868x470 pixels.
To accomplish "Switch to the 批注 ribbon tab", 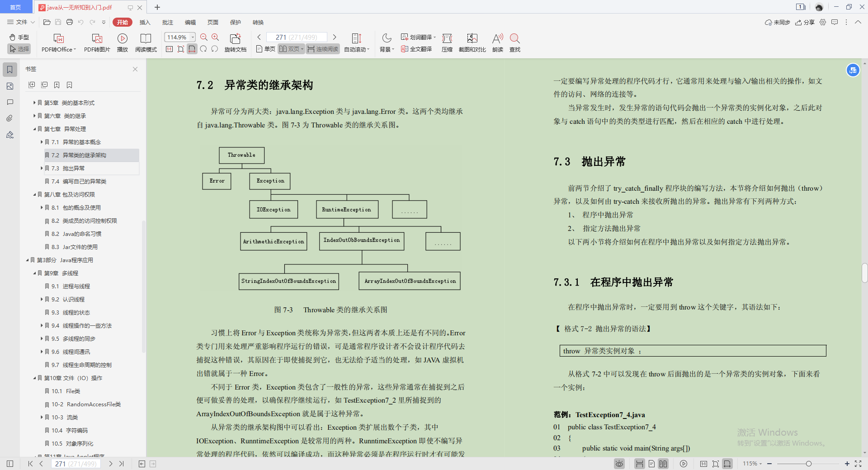I will 167,22.
